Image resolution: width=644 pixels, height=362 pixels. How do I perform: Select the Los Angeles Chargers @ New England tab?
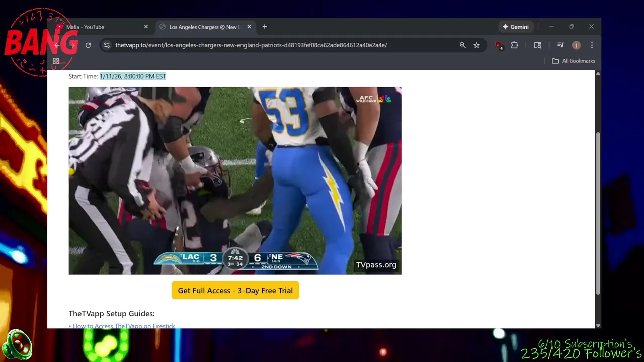pos(205,27)
